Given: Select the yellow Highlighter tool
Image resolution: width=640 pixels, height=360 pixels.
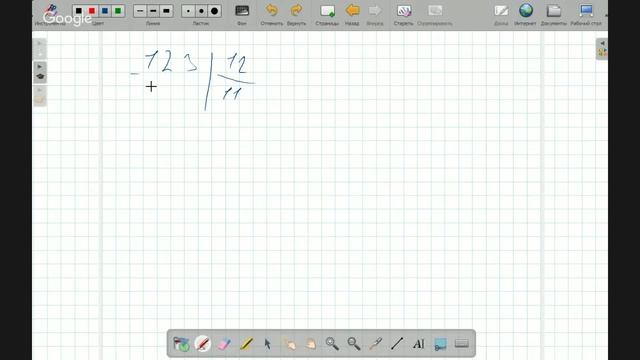Looking at the screenshot, I should (246, 344).
